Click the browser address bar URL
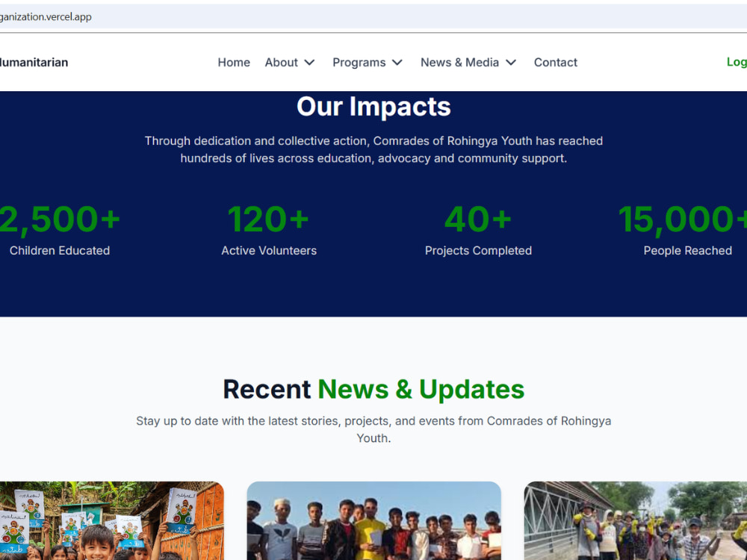The width and height of the screenshot is (747, 560). point(46,16)
